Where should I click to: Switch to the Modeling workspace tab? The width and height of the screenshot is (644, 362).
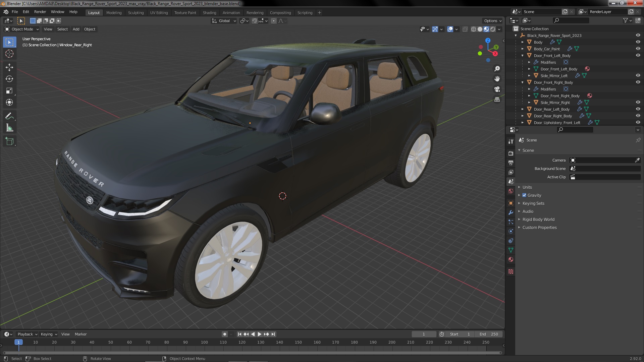(x=114, y=12)
